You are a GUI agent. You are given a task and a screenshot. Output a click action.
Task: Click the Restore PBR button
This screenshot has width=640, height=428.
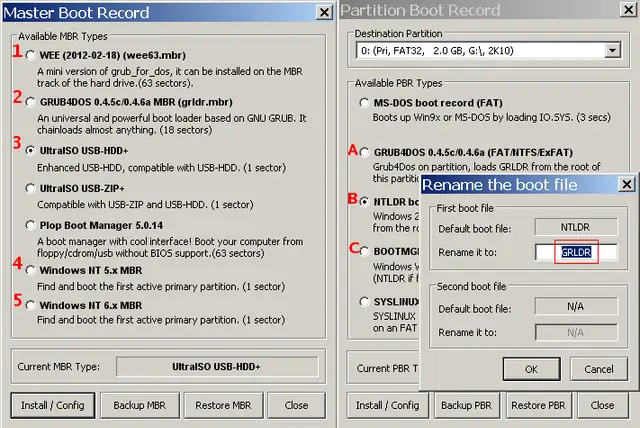538,406
